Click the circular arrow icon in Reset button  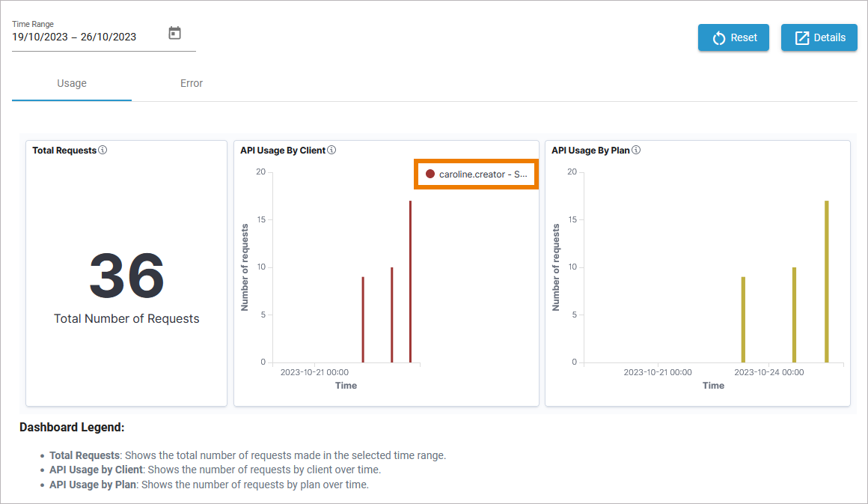click(x=719, y=38)
